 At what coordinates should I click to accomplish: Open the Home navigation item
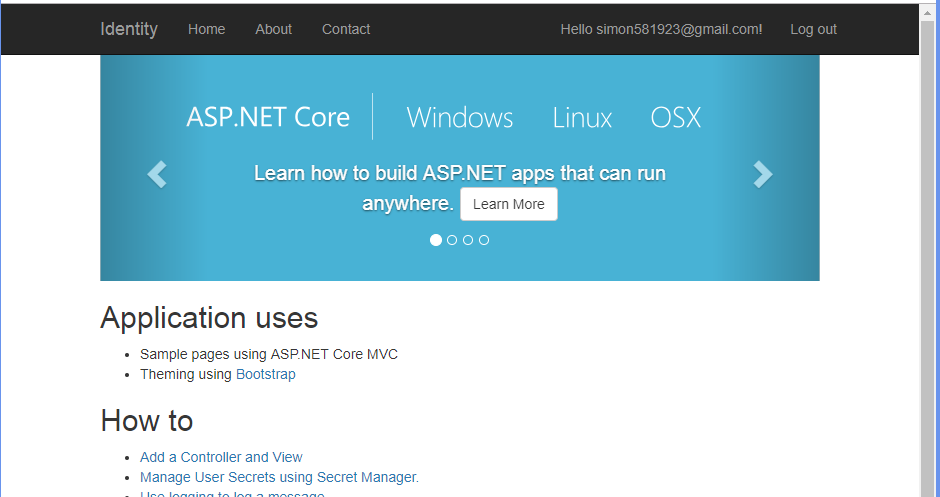click(x=206, y=29)
